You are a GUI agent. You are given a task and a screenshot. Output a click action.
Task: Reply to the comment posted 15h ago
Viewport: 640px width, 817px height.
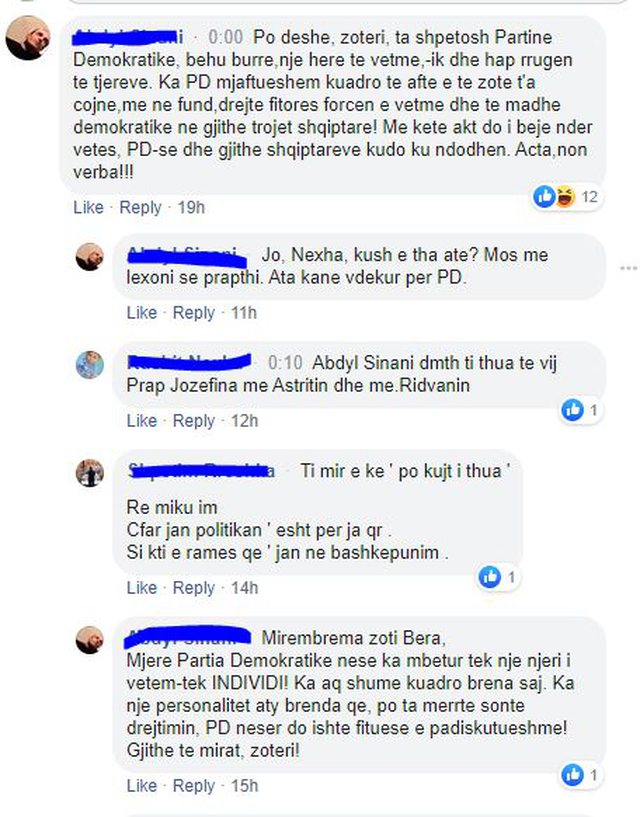(x=193, y=786)
